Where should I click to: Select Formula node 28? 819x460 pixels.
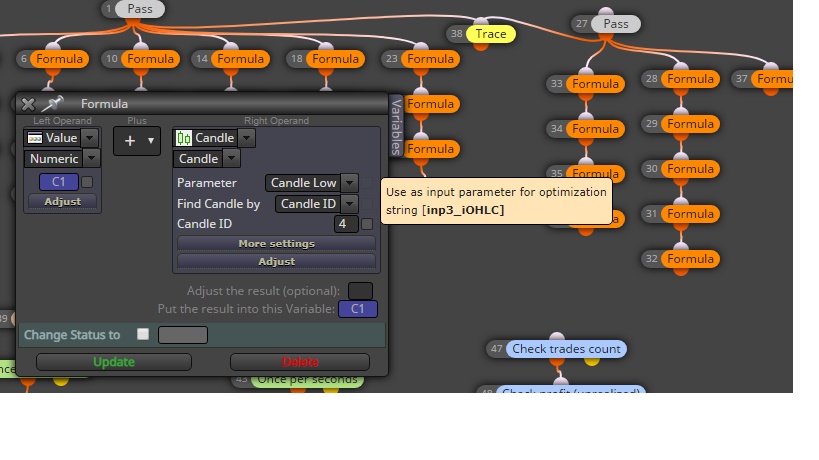point(691,79)
